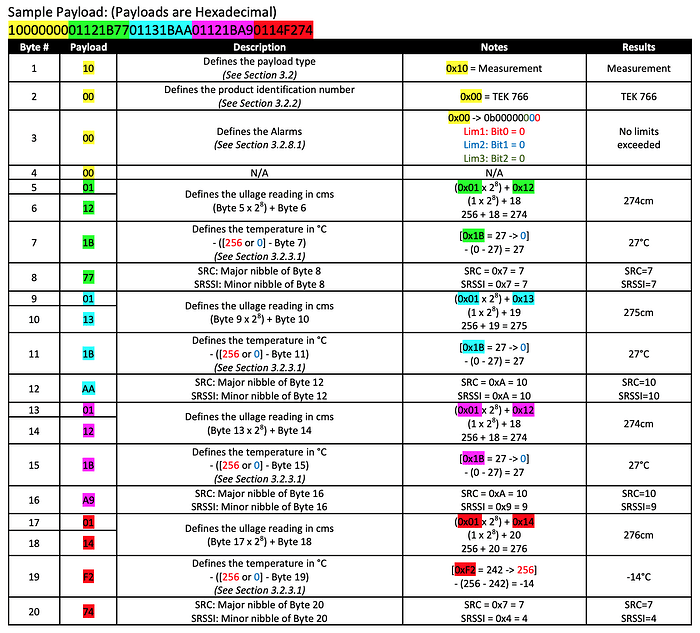Image resolution: width=700 pixels, height=633 pixels.
Task: Click the '276cm' result cell
Action: pos(638,535)
